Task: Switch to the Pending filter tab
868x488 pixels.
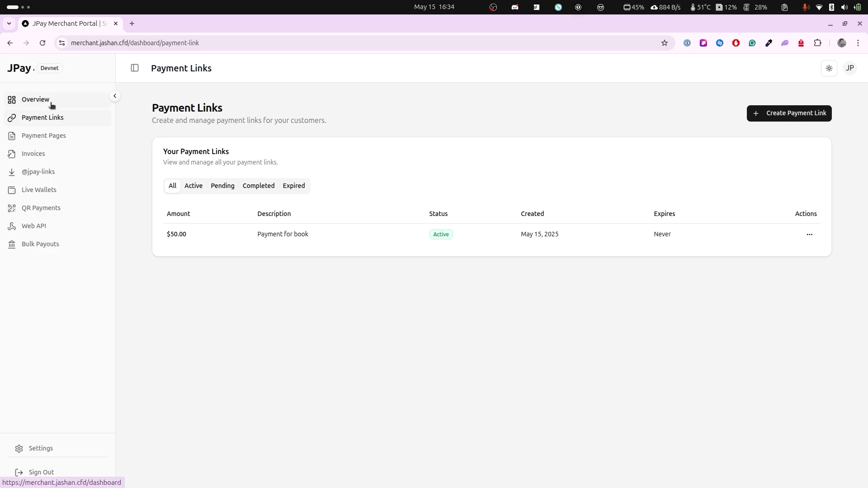Action: pyautogui.click(x=222, y=186)
